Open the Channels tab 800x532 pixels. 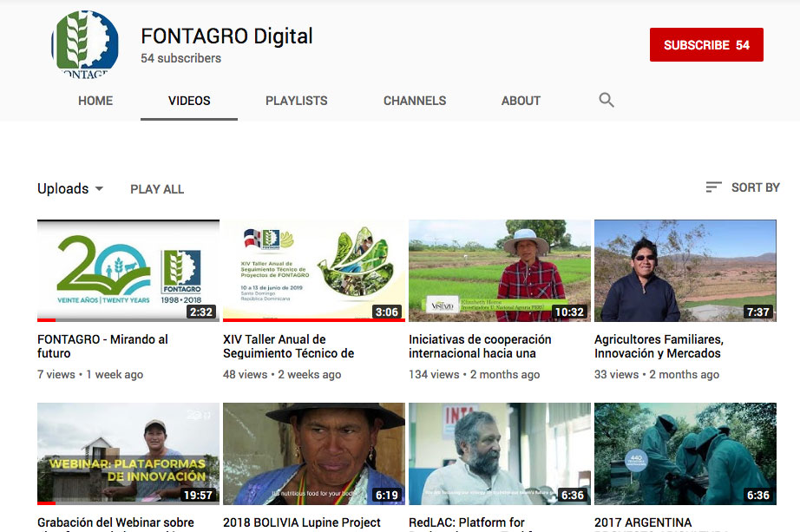(x=415, y=101)
